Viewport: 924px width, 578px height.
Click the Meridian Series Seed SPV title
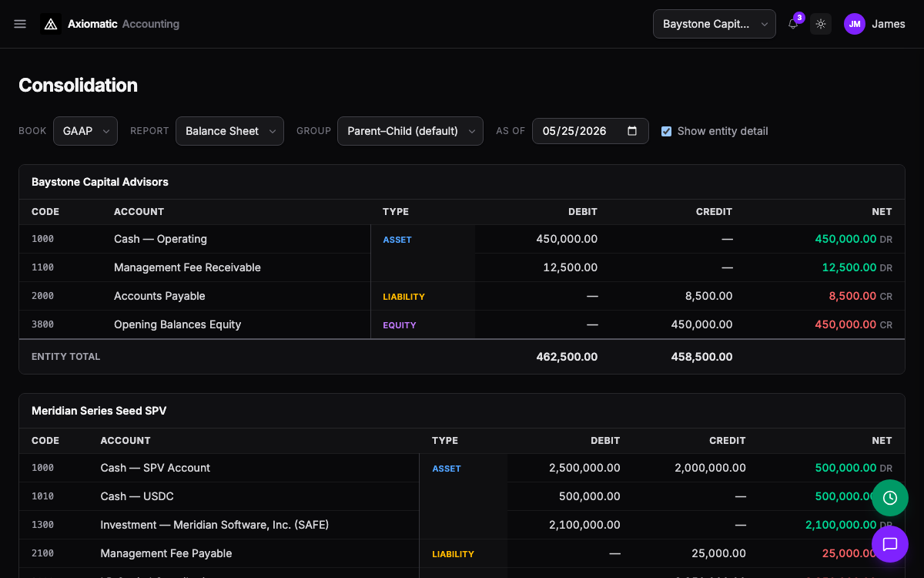click(x=99, y=411)
